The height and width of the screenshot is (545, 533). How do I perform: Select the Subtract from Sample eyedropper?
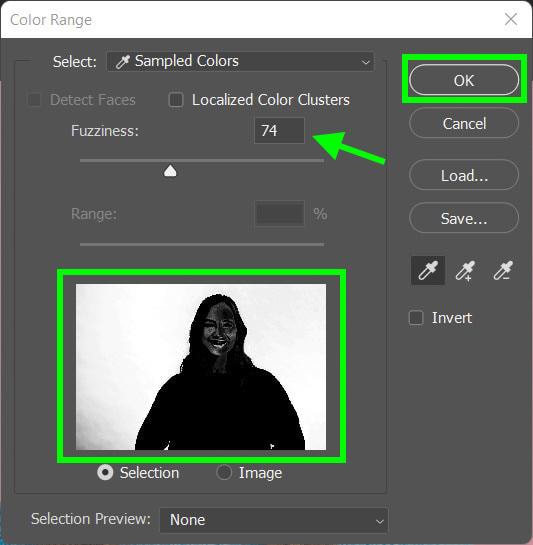tap(503, 270)
